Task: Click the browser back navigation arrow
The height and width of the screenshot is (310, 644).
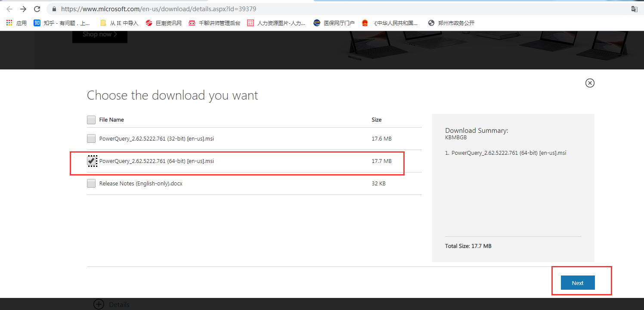Action: point(9,9)
